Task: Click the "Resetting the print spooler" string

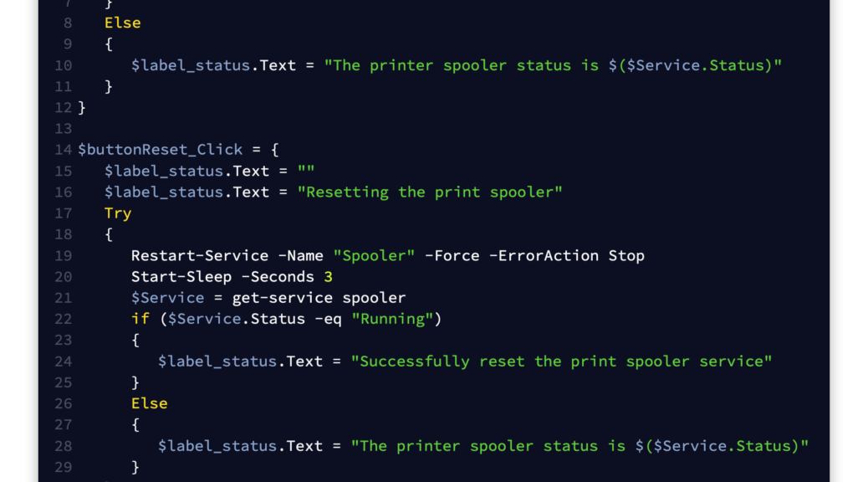Action: coord(430,192)
